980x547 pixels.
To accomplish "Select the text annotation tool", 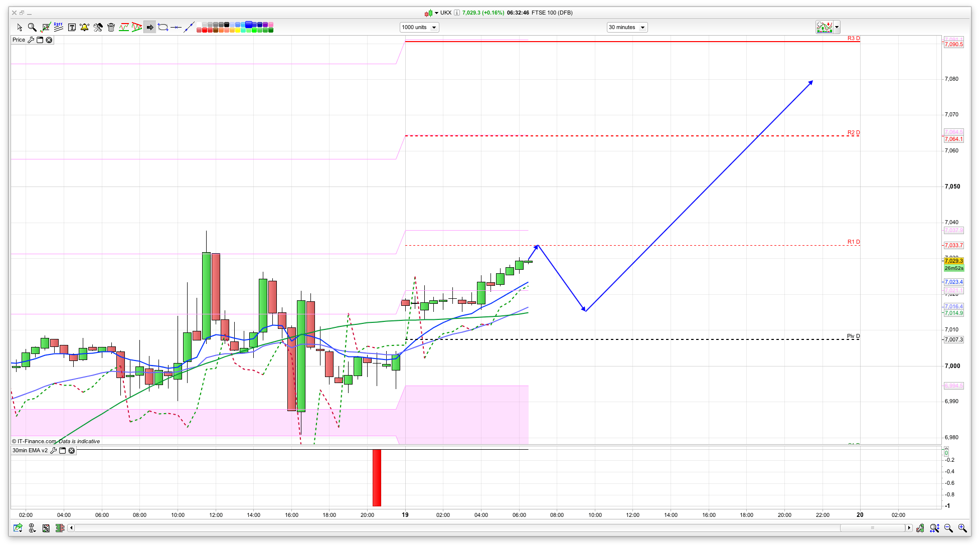I will pos(72,27).
